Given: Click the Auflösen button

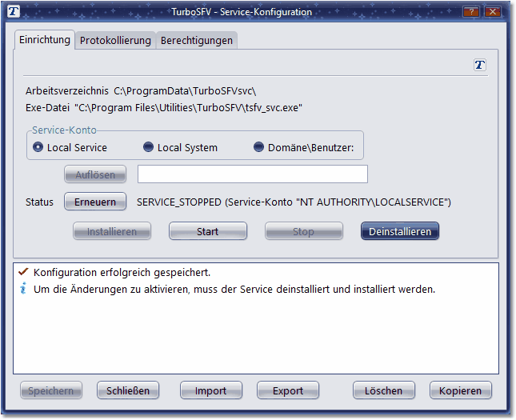Looking at the screenshot, I should click(95, 174).
